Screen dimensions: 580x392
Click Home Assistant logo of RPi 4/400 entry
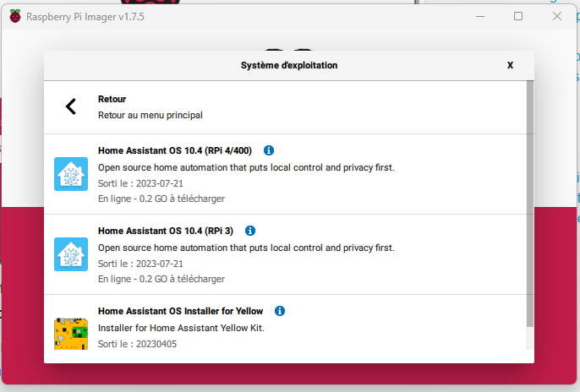click(x=71, y=174)
